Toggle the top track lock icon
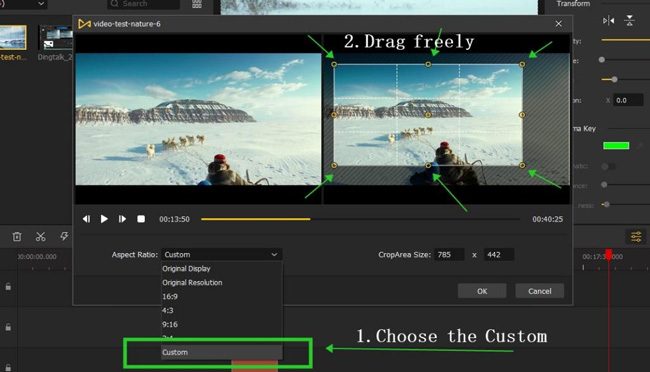The height and width of the screenshot is (372, 650). (x=8, y=287)
